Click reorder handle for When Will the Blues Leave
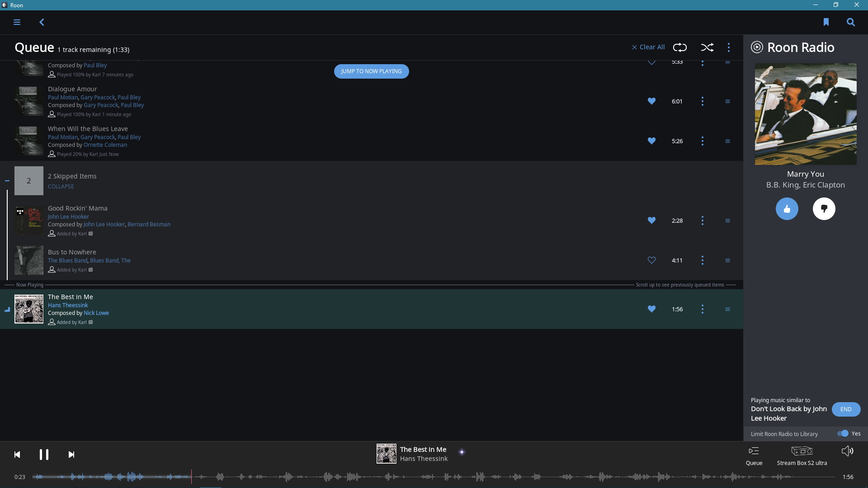Screen dimensions: 868x488 pyautogui.click(x=727, y=141)
